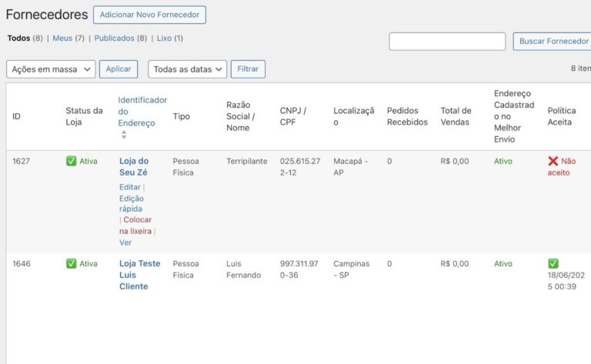
Task: Click green check icon in row 1627
Action: click(72, 162)
